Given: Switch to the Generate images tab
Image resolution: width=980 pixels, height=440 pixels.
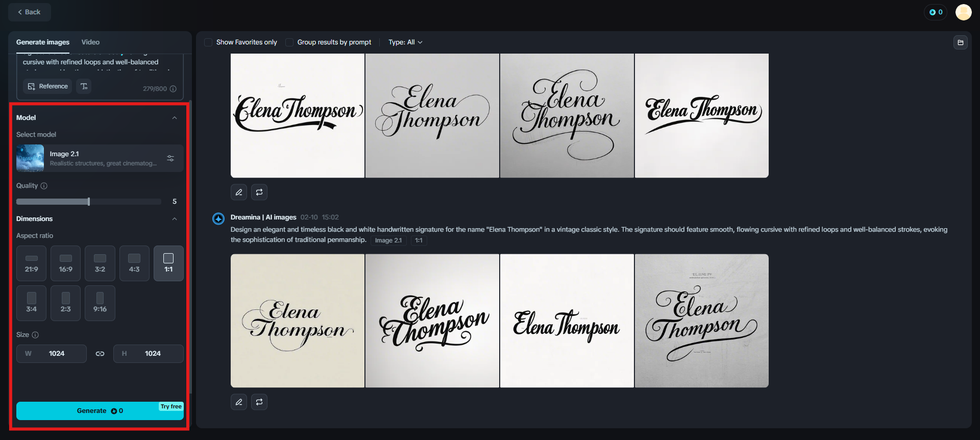Looking at the screenshot, I should coord(43,42).
